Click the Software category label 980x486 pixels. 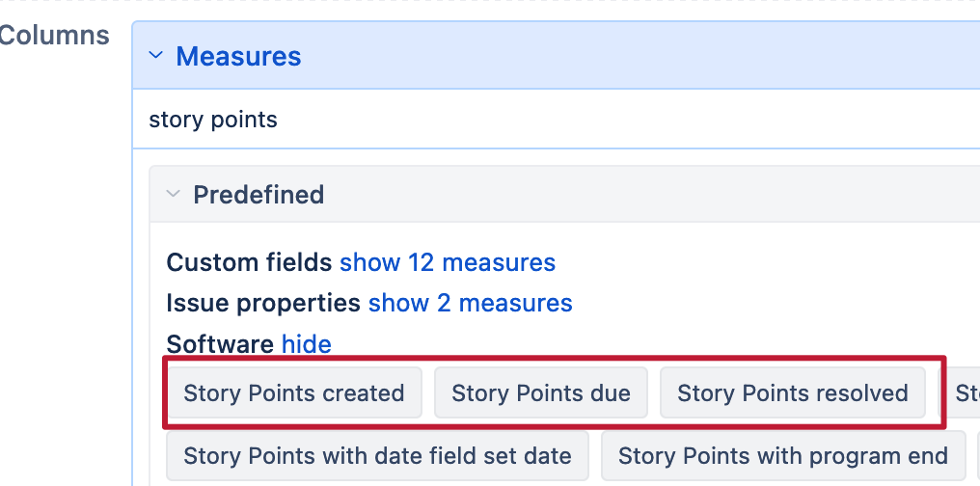(x=220, y=344)
